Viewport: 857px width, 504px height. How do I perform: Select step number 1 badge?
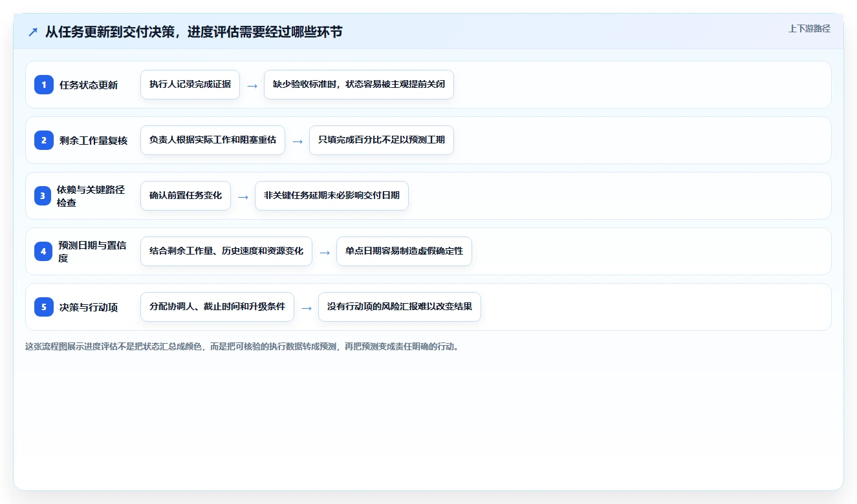(x=44, y=85)
